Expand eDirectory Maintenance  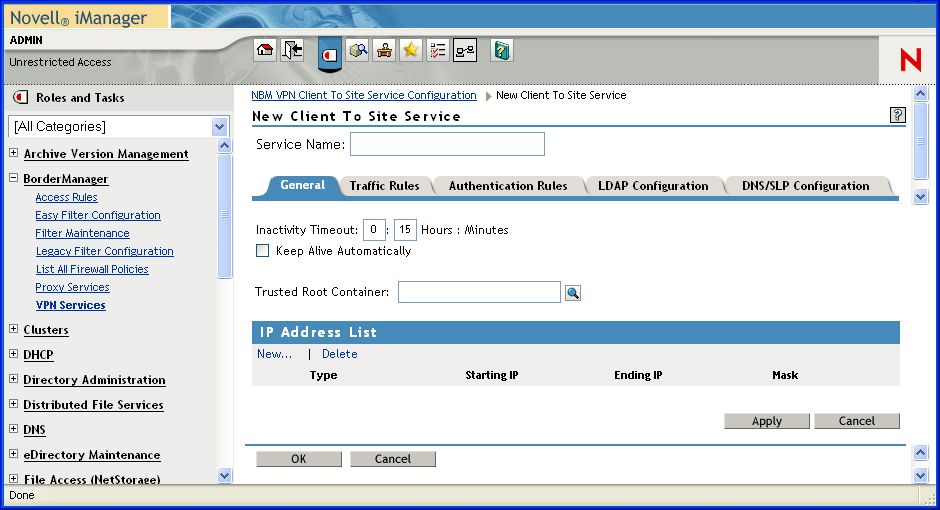pos(13,454)
